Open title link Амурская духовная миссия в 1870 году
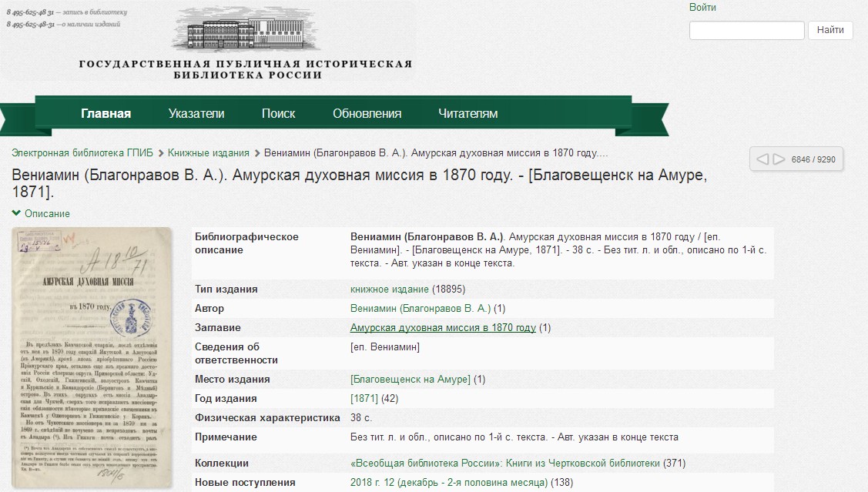 pos(444,328)
